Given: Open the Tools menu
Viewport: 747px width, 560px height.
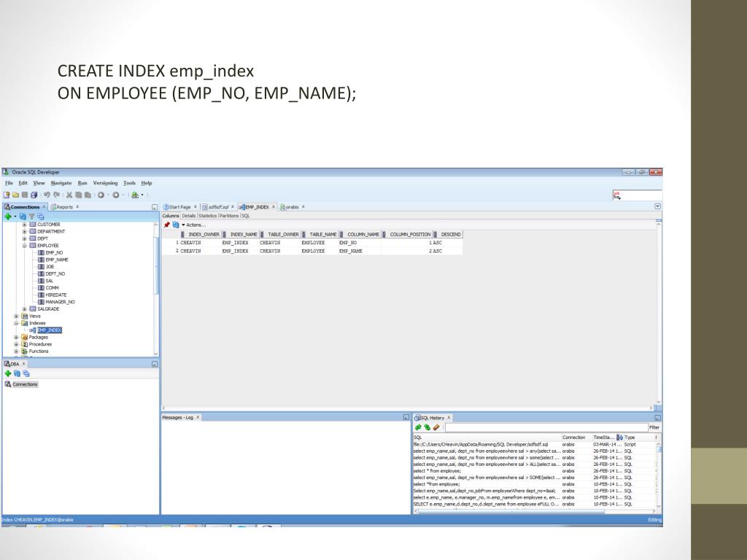Looking at the screenshot, I should point(129,182).
